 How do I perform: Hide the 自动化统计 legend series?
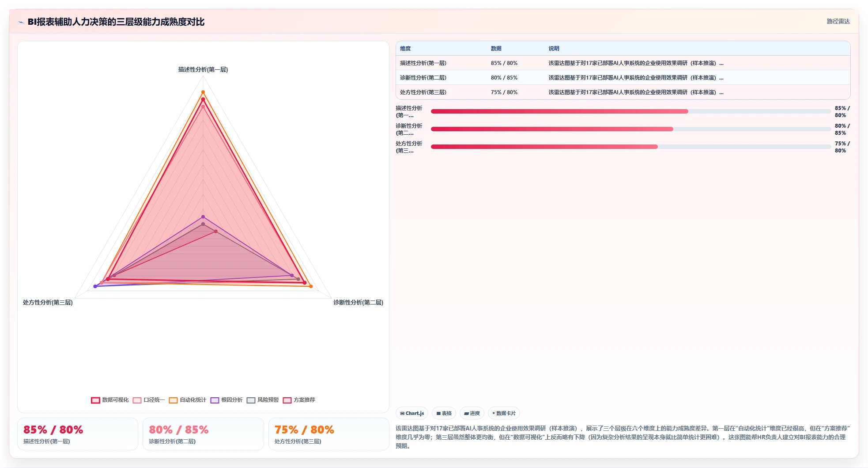tap(188, 400)
